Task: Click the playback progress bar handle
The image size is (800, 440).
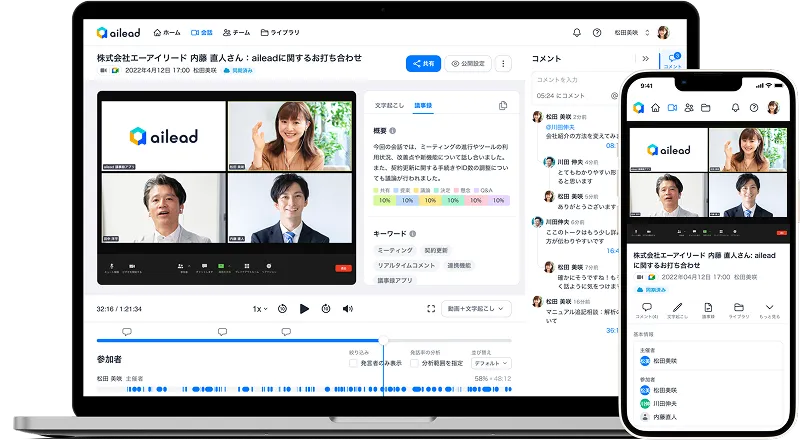Action: [x=383, y=340]
